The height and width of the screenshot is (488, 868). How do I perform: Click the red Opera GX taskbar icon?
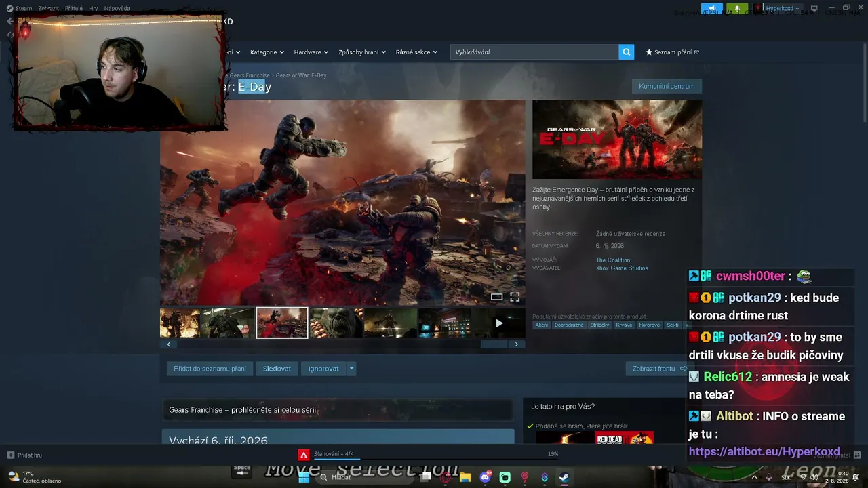pos(446,477)
